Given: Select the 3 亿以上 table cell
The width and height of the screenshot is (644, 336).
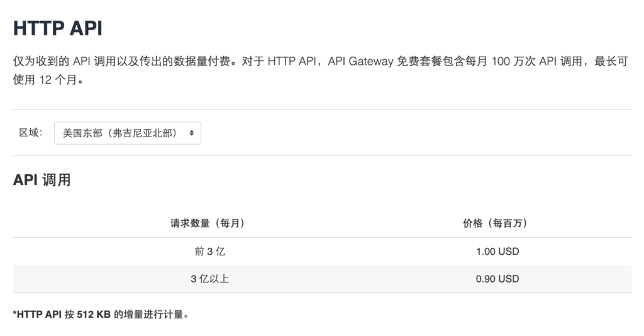Looking at the screenshot, I should (x=209, y=278).
